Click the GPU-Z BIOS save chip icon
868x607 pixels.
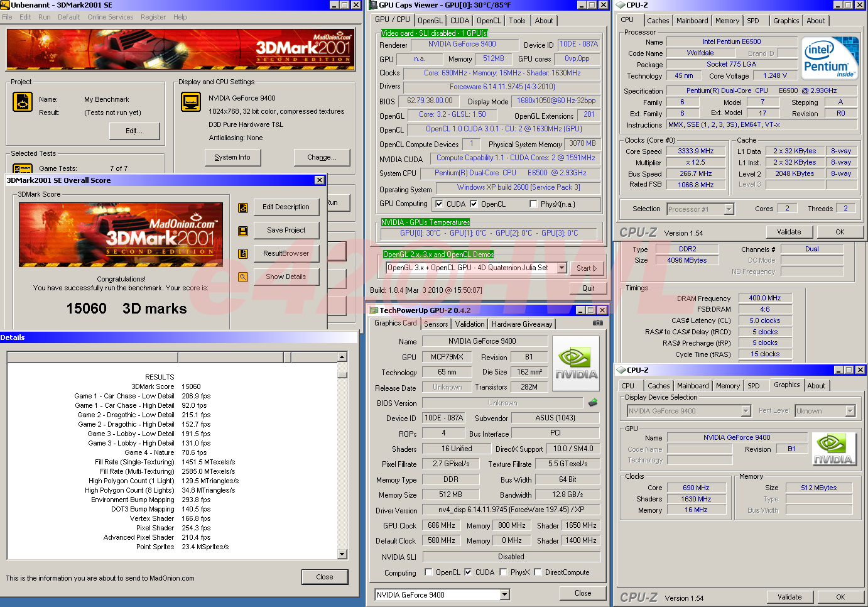click(592, 402)
